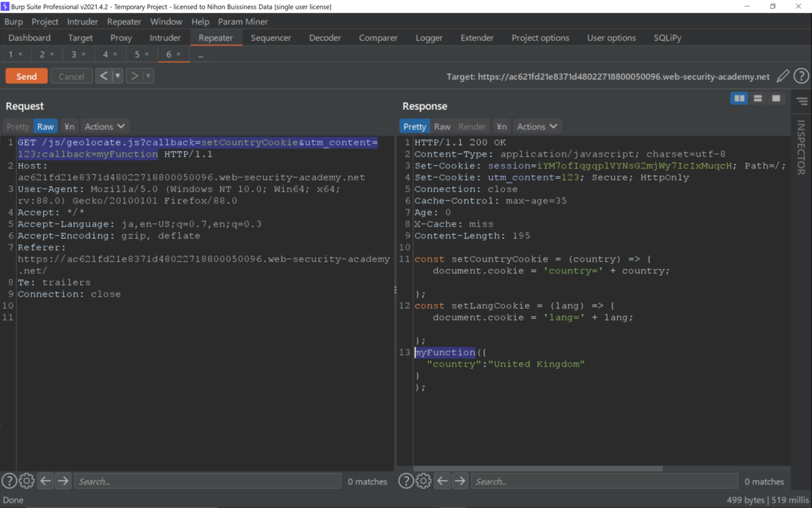This screenshot has height=508, width=812.
Task: Expand the INSPECTOR side panel
Action: pyautogui.click(x=801, y=147)
